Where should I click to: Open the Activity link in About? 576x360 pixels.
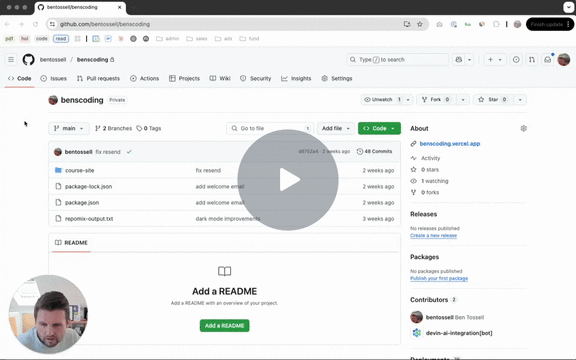click(x=430, y=158)
